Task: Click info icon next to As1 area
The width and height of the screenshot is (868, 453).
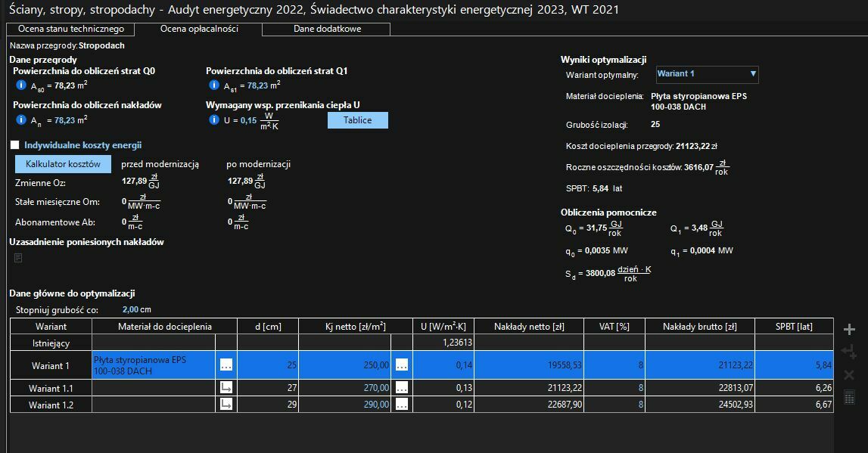Action: pyautogui.click(x=214, y=85)
